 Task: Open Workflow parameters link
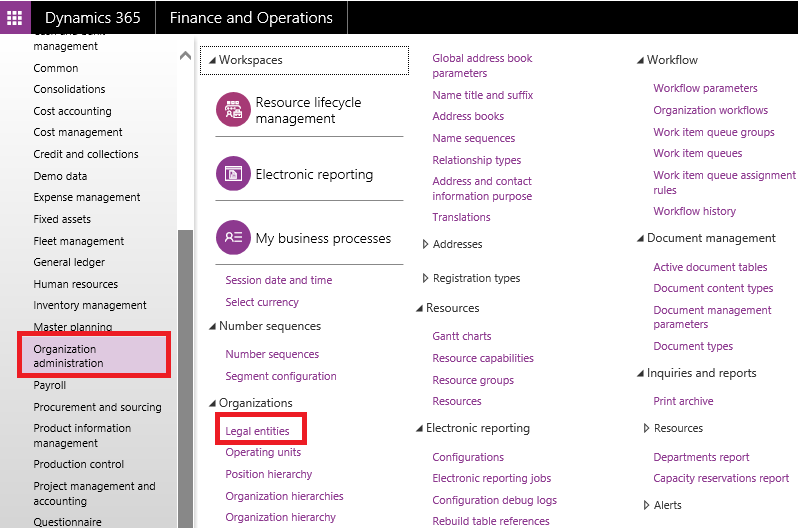[705, 88]
